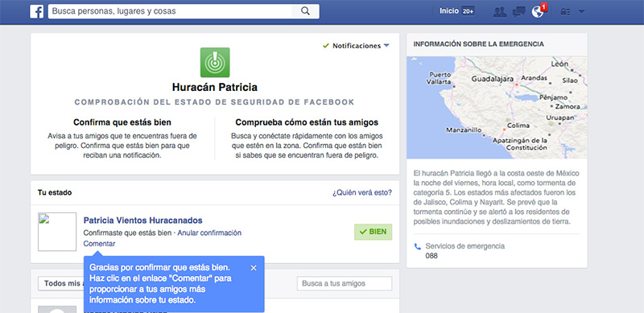Image resolution: width=644 pixels, height=313 pixels.
Task: Open the globe notifications icon
Action: 537,12
